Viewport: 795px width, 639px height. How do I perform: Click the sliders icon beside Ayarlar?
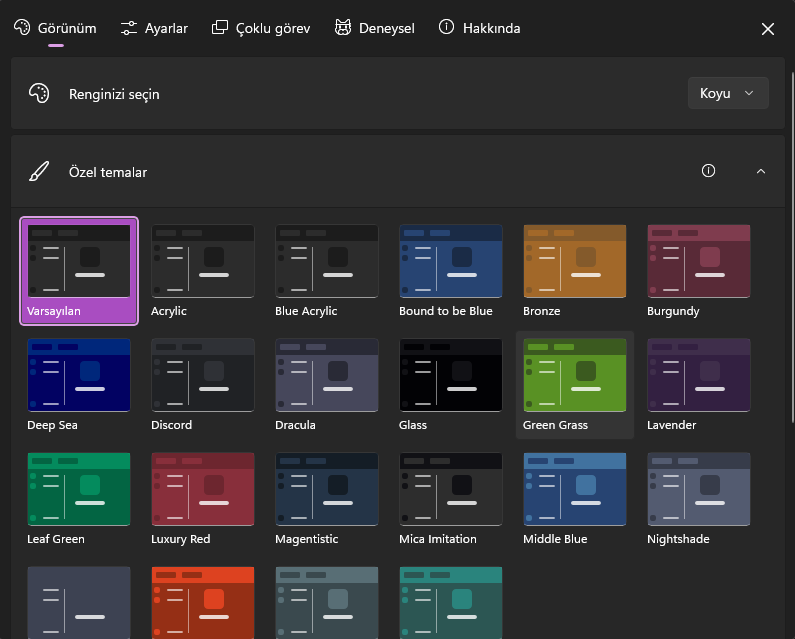click(129, 28)
